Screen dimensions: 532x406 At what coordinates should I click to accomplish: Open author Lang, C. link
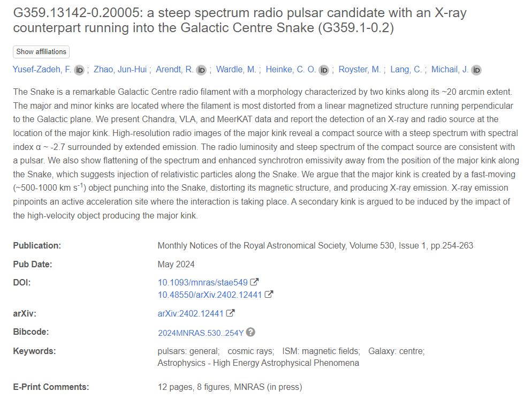(406, 70)
